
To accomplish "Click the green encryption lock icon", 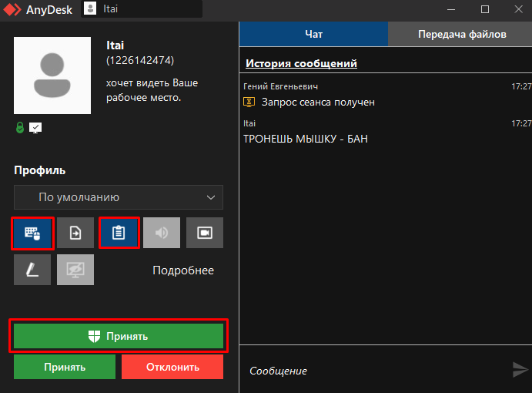I will (x=19, y=126).
